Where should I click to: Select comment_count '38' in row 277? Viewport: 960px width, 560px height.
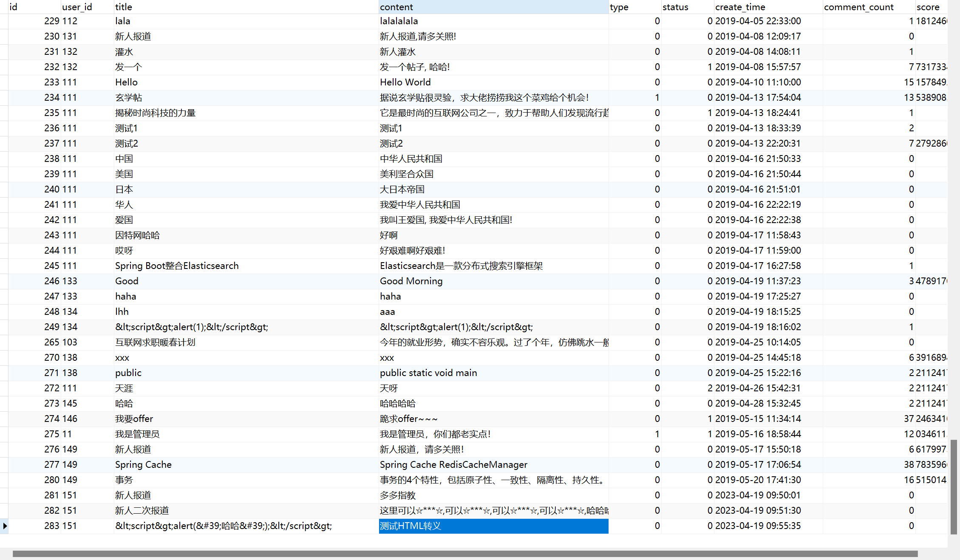[869, 465]
